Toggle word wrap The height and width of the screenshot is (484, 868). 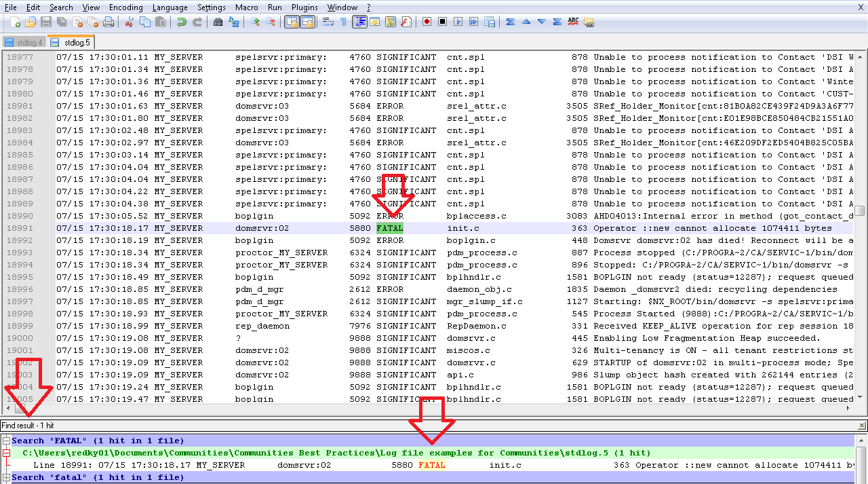[328, 22]
